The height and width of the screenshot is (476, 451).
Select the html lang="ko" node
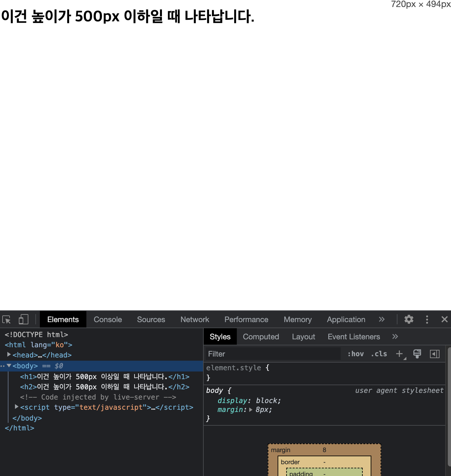coord(39,345)
